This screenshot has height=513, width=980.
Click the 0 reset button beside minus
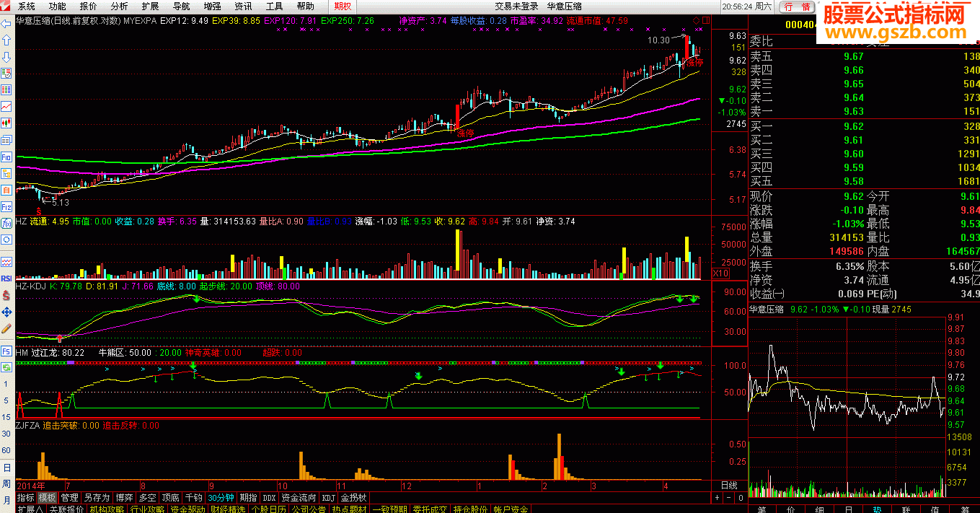741,498
